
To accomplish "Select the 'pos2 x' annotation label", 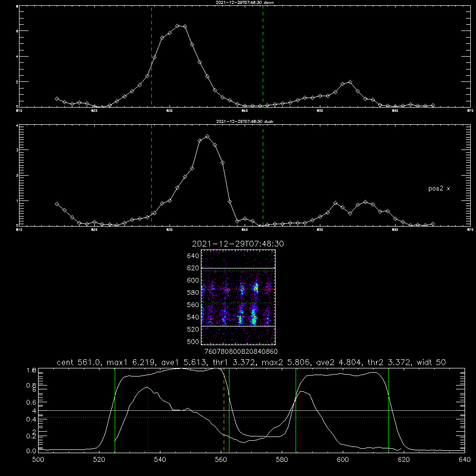I will 439,188.
